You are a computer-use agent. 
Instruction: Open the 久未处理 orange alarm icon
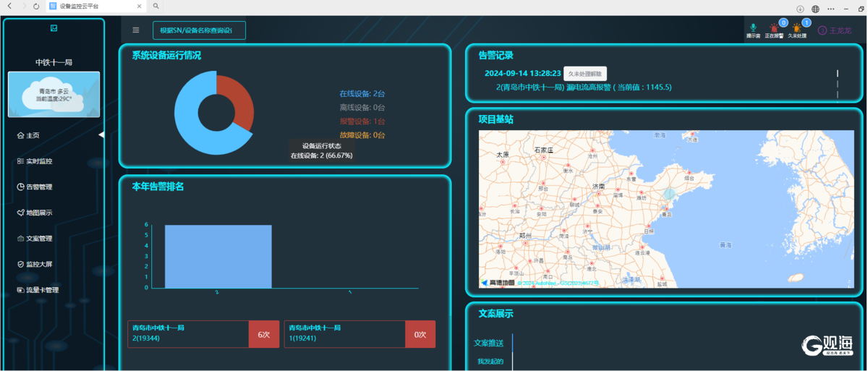point(797,28)
